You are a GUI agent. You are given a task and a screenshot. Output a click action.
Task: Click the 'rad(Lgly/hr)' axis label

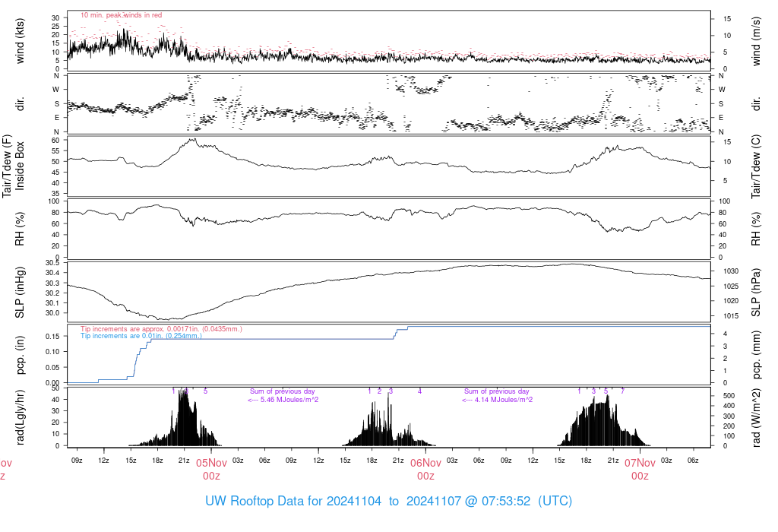[20, 417]
